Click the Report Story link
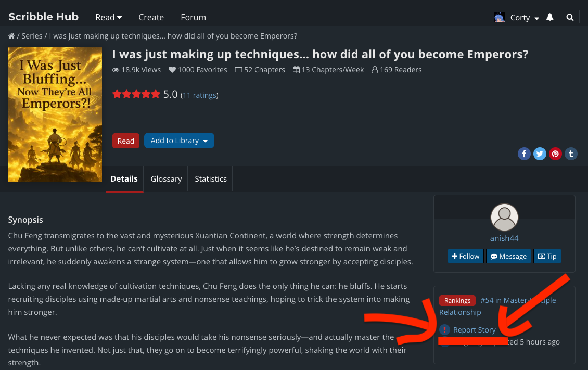Viewport: 588px width, 370px height. [474, 330]
